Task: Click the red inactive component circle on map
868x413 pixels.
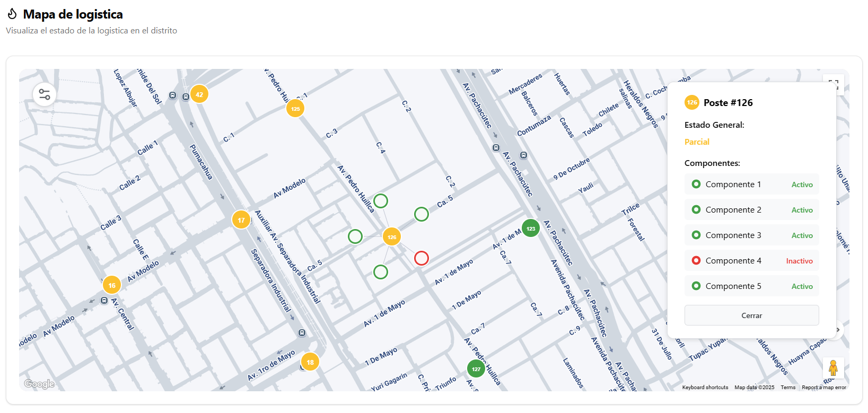Action: pos(422,258)
